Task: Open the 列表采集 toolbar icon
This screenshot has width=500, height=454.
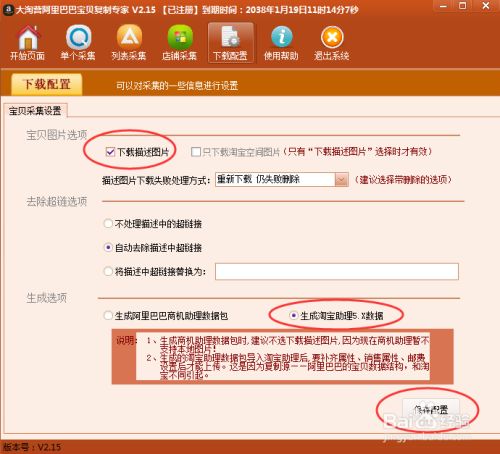Action: pos(129,43)
